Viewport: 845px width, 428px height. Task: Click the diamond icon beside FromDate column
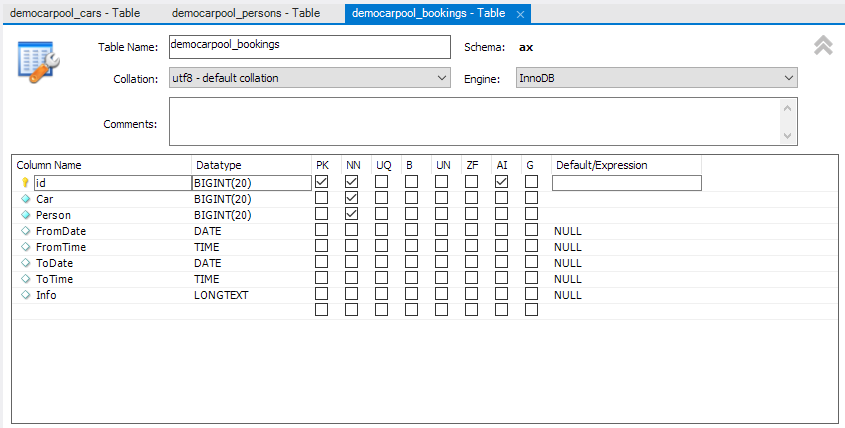(x=26, y=231)
